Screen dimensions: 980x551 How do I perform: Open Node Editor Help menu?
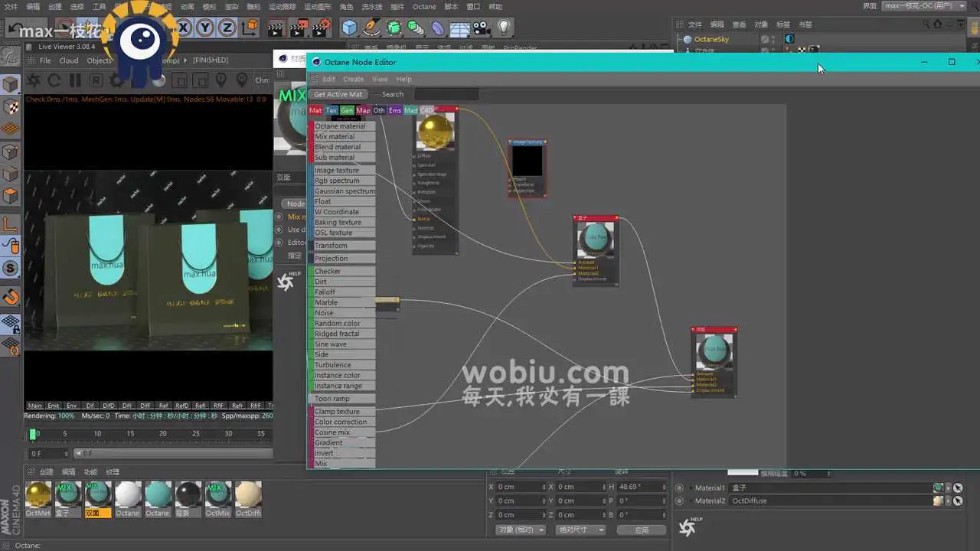[403, 79]
